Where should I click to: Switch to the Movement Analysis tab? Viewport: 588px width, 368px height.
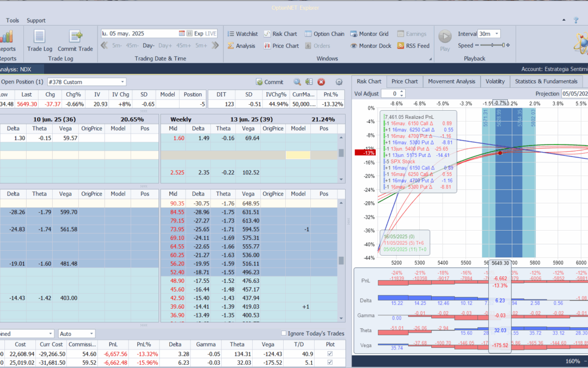pos(452,81)
